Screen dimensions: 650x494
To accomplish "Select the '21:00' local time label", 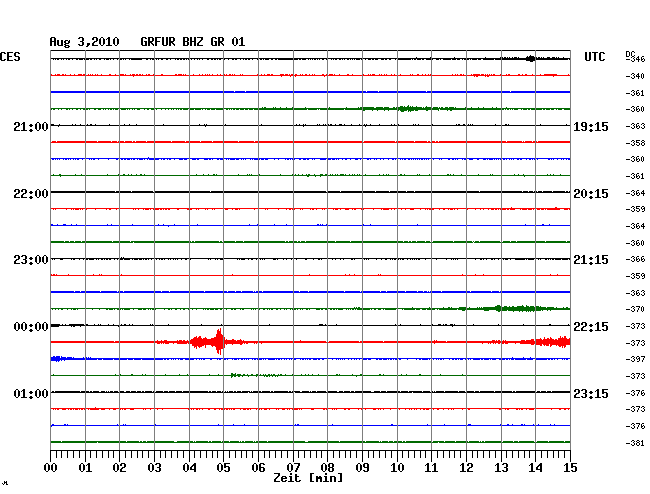I will tap(31, 127).
